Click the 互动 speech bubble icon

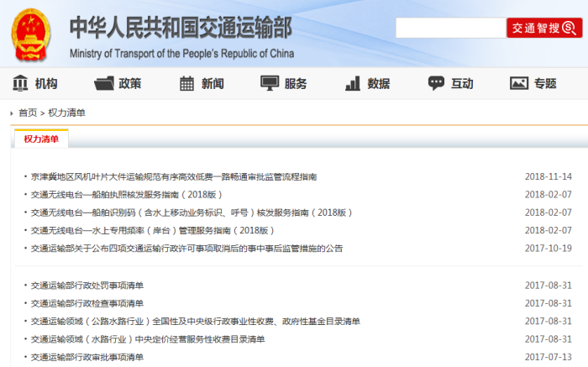click(436, 83)
